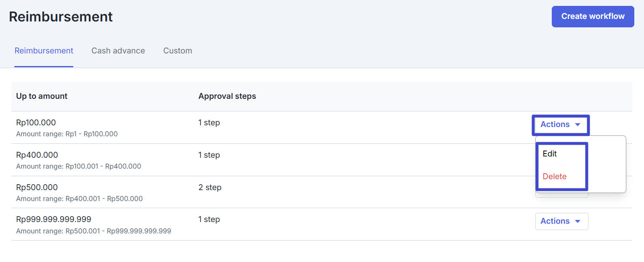Viewport: 644px width, 262px height.
Task: Switch to the Cash advance tab
Action: pyautogui.click(x=118, y=51)
